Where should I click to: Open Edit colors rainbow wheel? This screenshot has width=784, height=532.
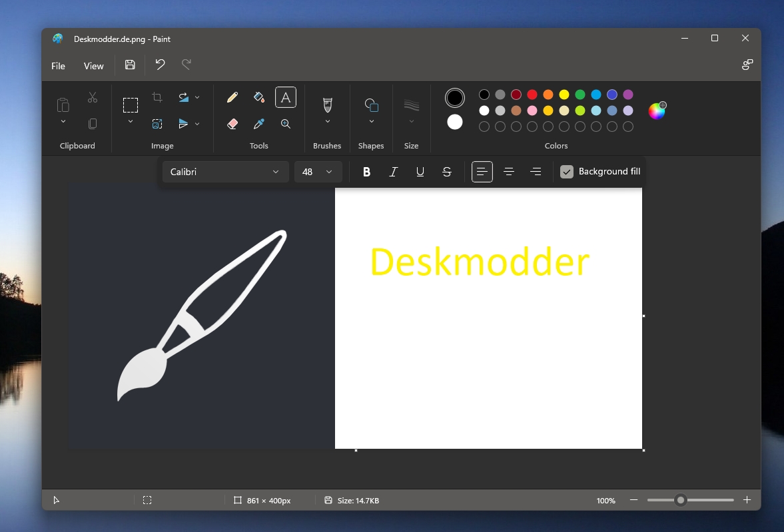(x=657, y=111)
